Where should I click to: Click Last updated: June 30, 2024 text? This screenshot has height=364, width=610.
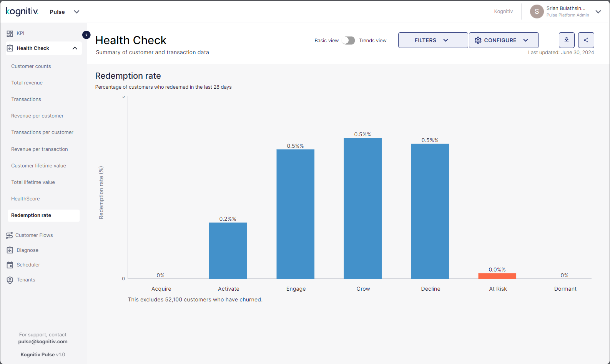(x=561, y=53)
